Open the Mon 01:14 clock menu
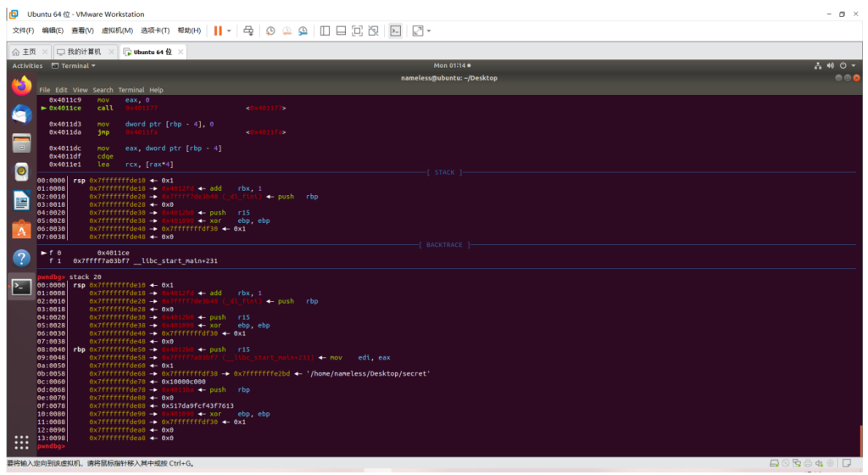The height and width of the screenshot is (475, 868). (452, 66)
